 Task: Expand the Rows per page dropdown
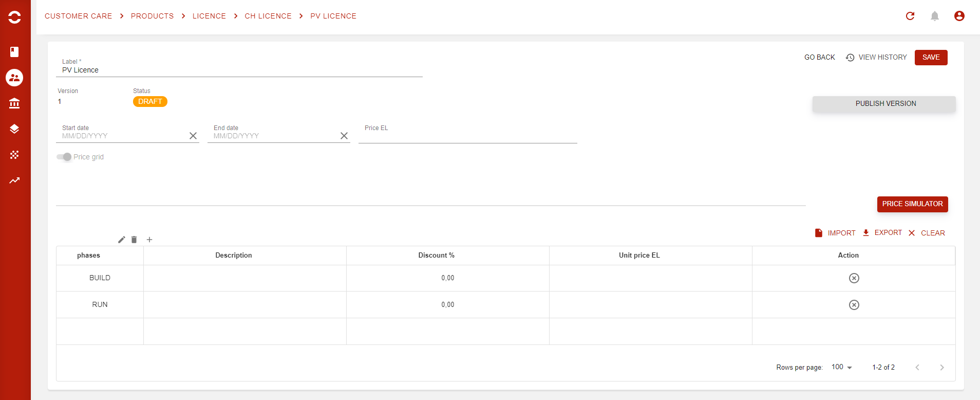[842, 367]
